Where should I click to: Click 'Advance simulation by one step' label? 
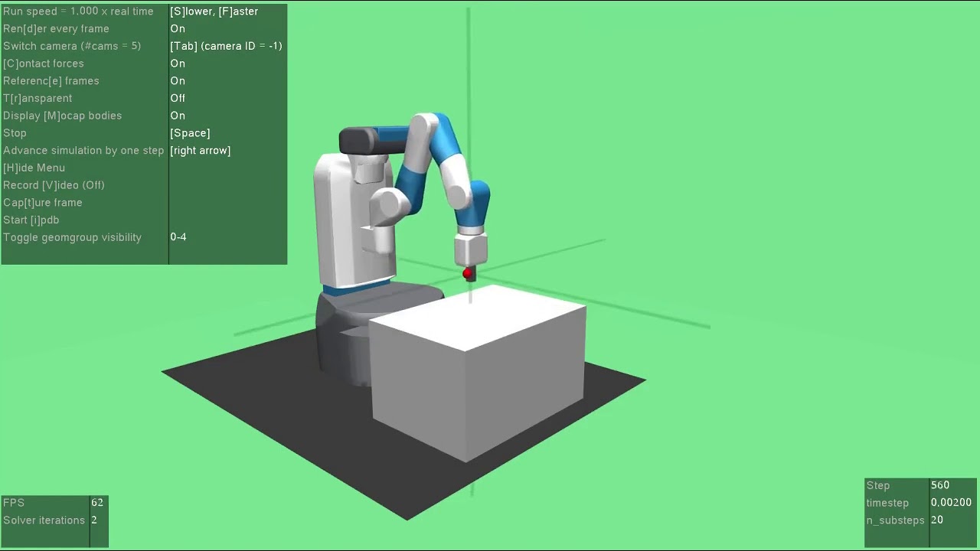click(x=83, y=151)
